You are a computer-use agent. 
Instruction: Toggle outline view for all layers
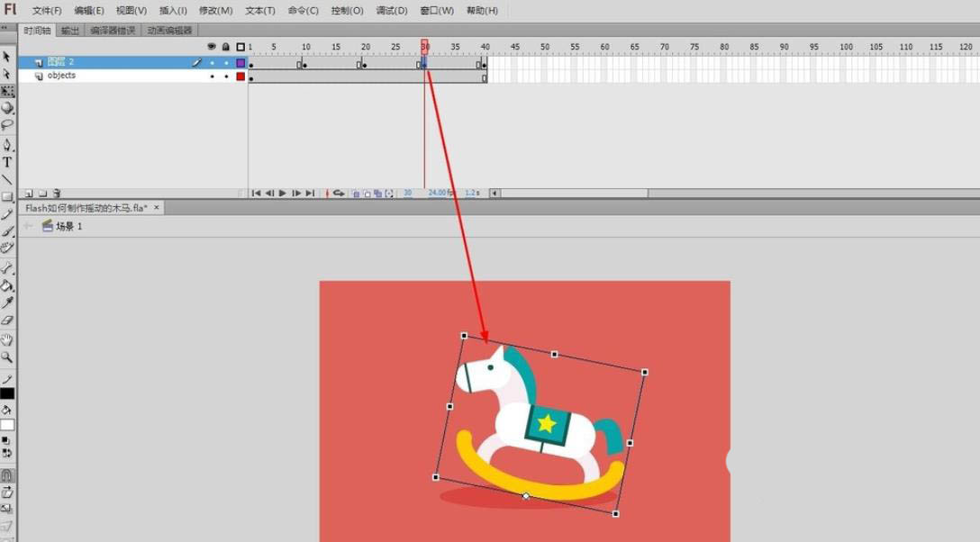click(240, 47)
